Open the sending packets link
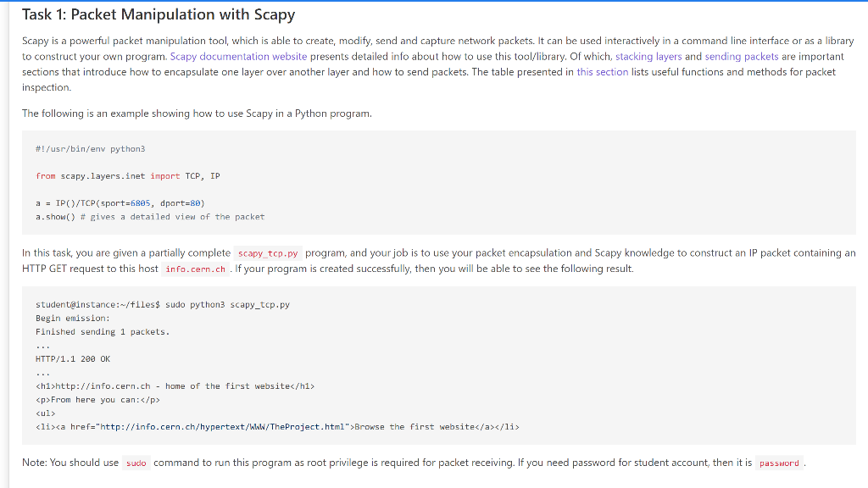 point(741,57)
